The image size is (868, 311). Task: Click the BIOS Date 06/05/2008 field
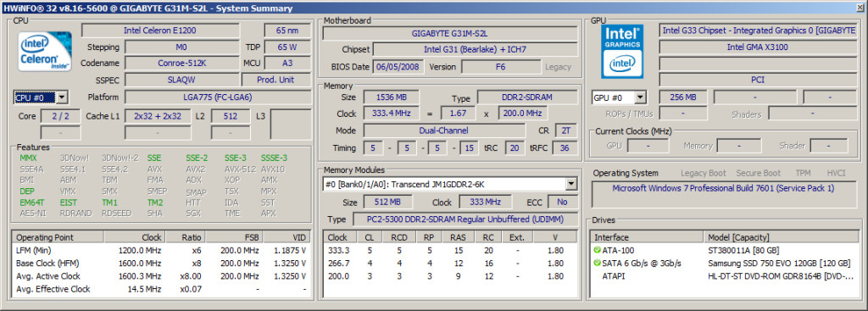tap(398, 67)
